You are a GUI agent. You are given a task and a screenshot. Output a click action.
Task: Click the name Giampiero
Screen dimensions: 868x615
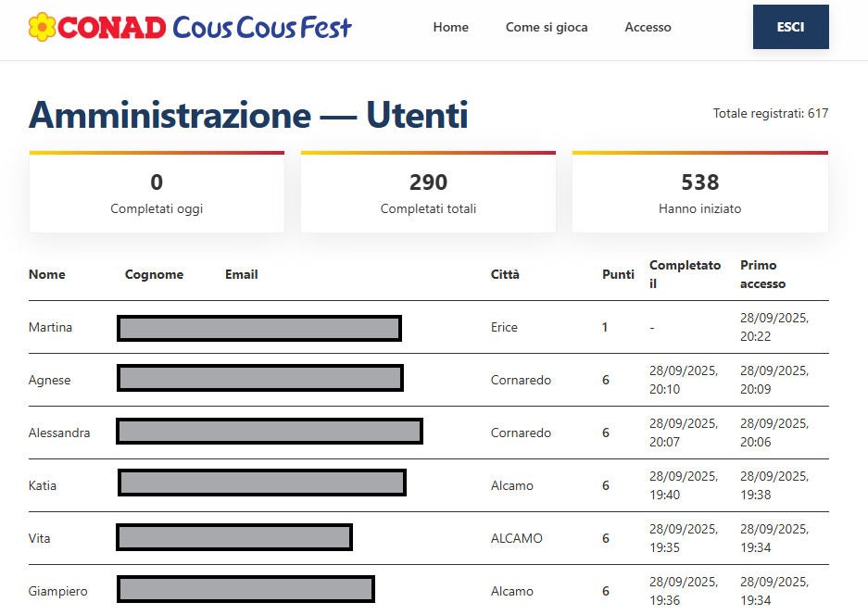click(58, 591)
